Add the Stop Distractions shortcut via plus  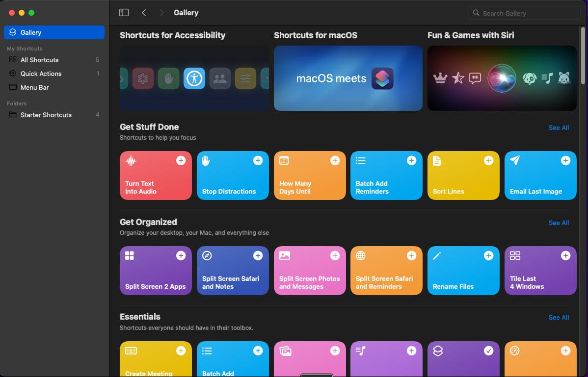[x=258, y=161]
